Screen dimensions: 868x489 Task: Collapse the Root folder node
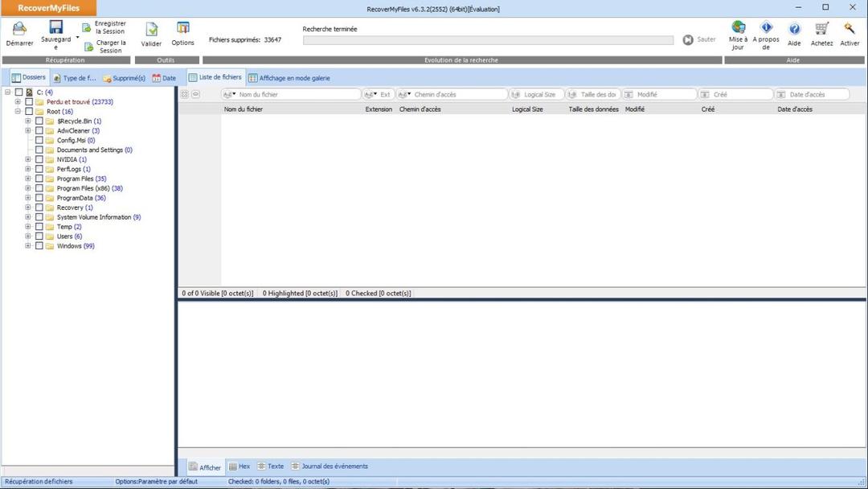point(18,111)
